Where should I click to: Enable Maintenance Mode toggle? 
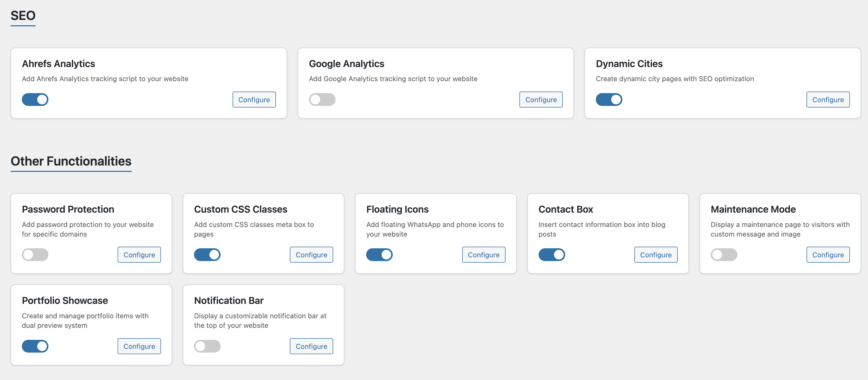724,255
